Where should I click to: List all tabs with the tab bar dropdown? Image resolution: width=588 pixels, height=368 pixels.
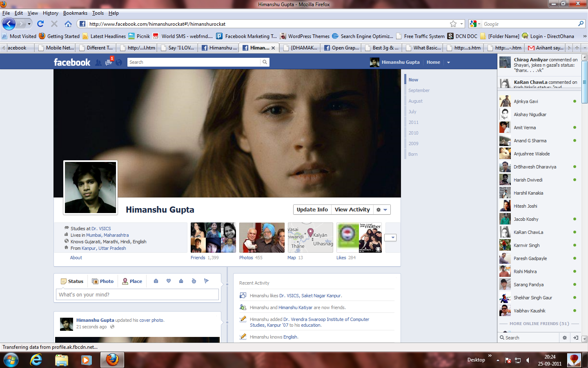585,48
